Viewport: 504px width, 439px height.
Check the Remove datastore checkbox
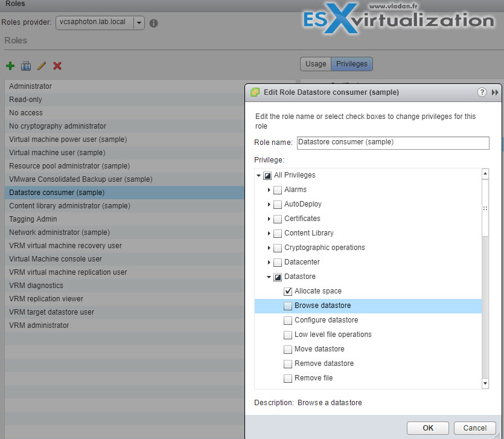point(288,364)
